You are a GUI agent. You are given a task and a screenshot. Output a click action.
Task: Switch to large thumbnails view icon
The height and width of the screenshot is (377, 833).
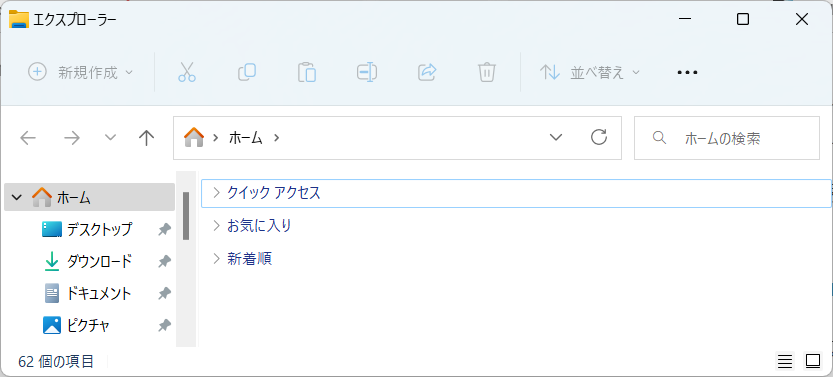point(813,362)
